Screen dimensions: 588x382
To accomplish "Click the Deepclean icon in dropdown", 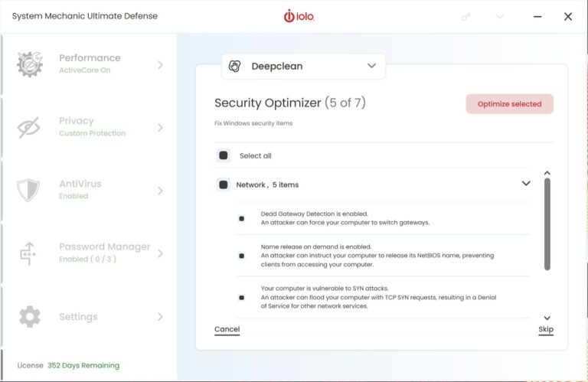I will [x=236, y=67].
